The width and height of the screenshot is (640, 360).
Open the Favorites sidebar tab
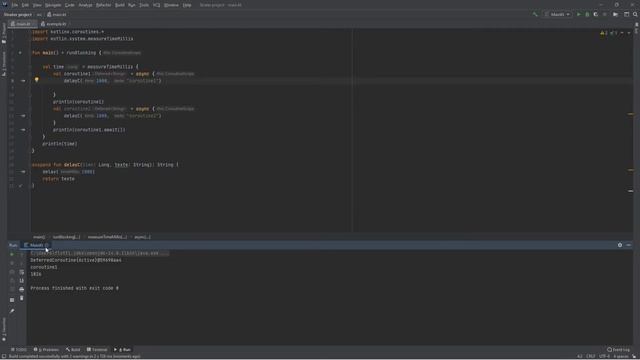pos(4,330)
